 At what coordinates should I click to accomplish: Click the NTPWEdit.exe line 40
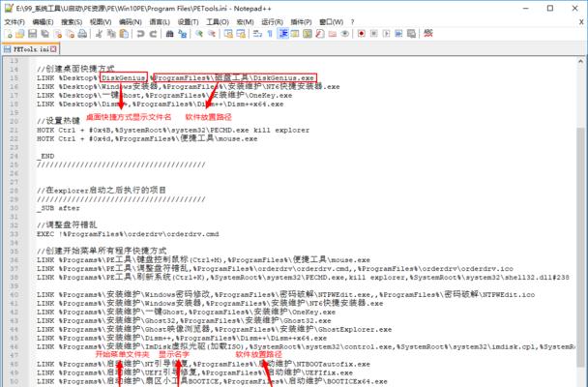pyautogui.click(x=285, y=295)
